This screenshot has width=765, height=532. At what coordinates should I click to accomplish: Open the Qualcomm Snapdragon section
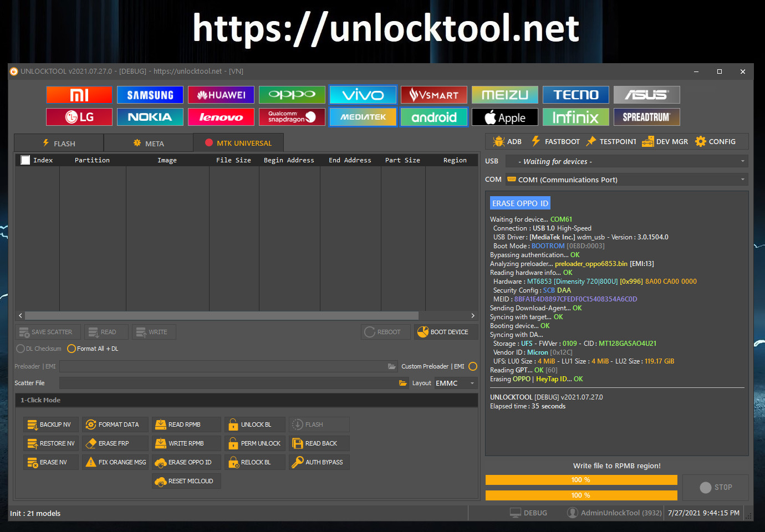(x=292, y=117)
